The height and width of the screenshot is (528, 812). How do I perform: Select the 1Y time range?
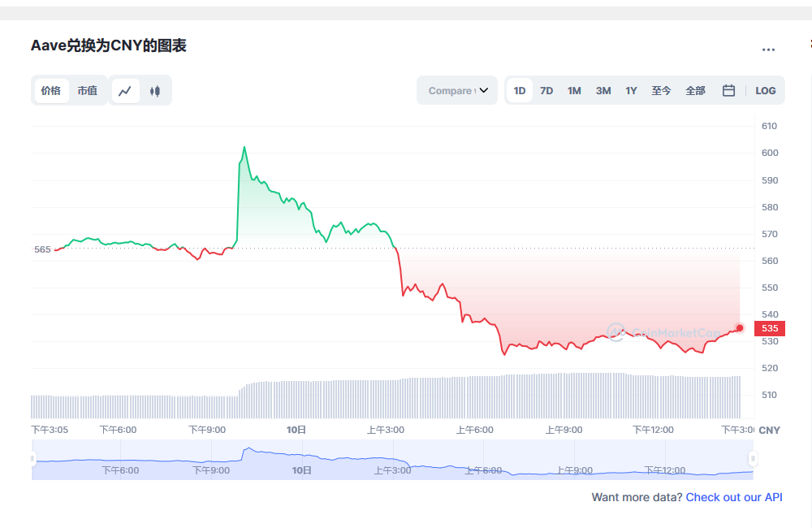click(x=631, y=91)
